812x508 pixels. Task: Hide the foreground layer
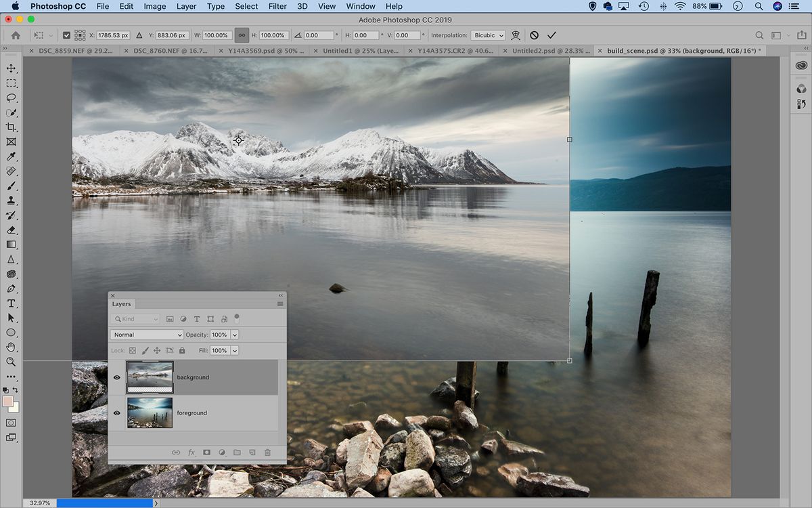coord(117,412)
